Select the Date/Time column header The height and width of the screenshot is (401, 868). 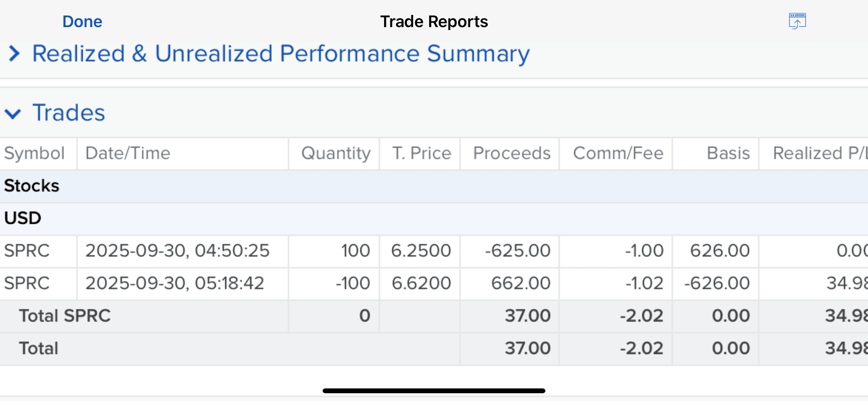click(x=128, y=154)
